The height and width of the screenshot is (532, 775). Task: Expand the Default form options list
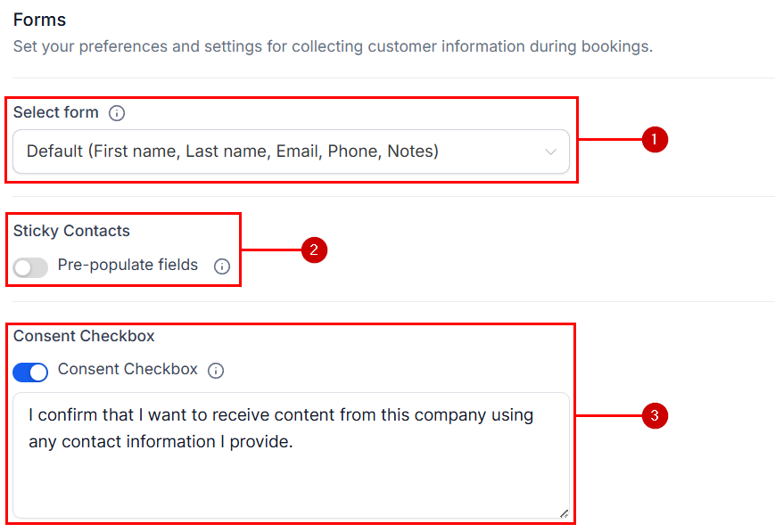click(x=294, y=151)
